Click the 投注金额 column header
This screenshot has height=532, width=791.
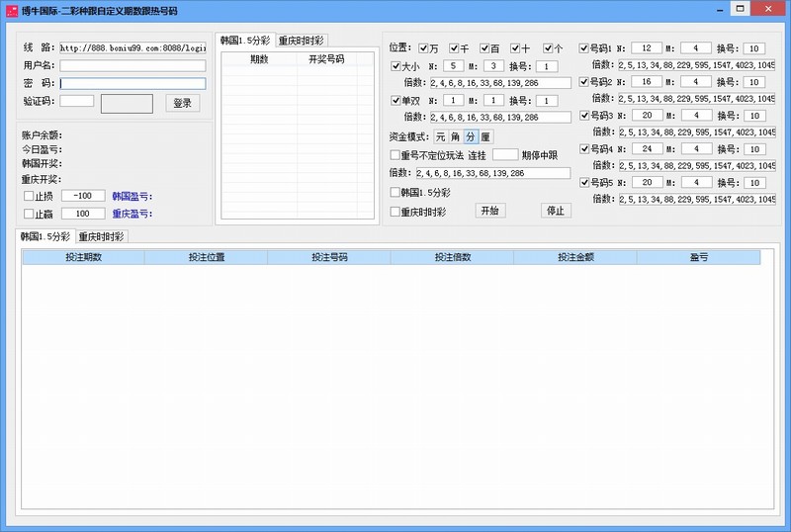[574, 257]
